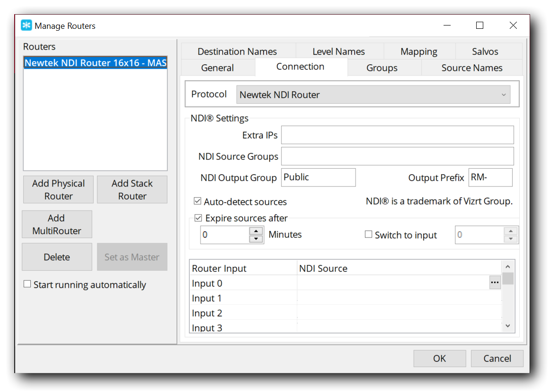The height and width of the screenshot is (392, 549).
Task: Click the Add Stack Router button
Action: click(x=132, y=189)
